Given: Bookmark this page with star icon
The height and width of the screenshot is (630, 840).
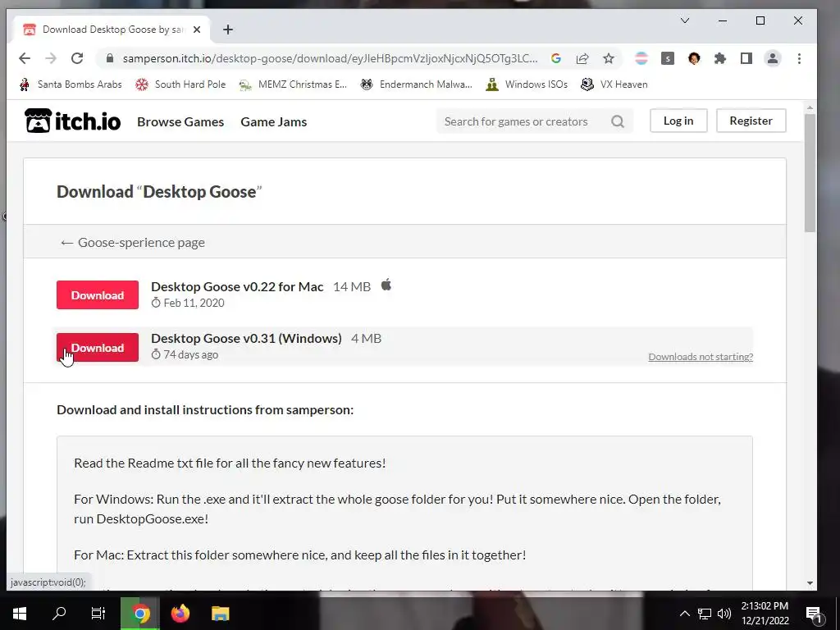Looking at the screenshot, I should pos(609,58).
